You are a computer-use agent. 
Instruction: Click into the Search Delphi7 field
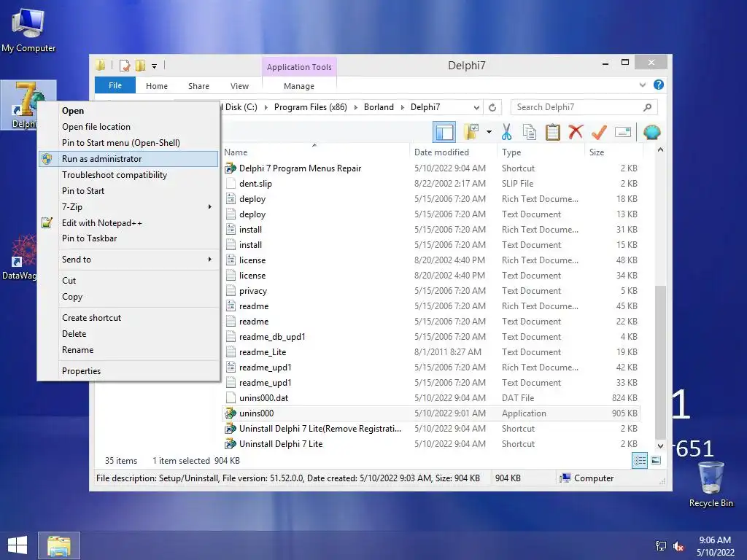point(584,108)
